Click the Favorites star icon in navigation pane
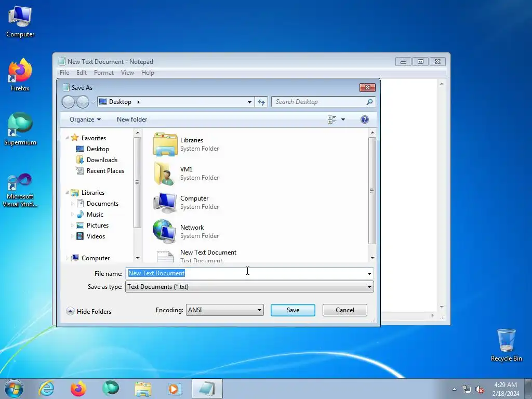Image resolution: width=532 pixels, height=399 pixels. click(75, 138)
